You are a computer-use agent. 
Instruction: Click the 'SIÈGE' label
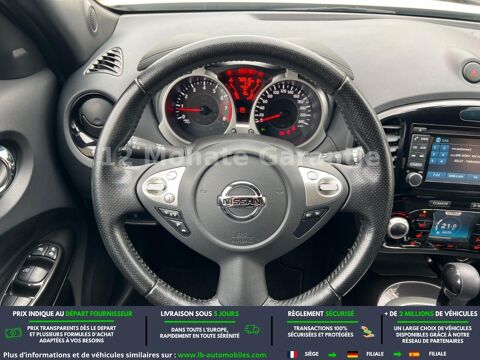(x=311, y=354)
